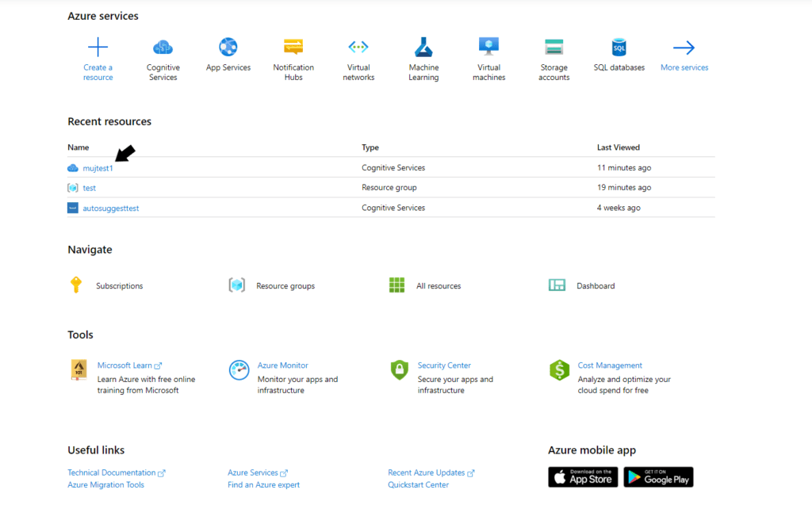Click the Create a resource plus icon
The height and width of the screenshot is (524, 812).
(98, 47)
